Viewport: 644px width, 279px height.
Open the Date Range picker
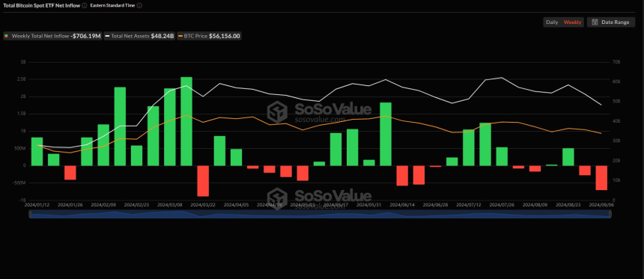click(611, 22)
